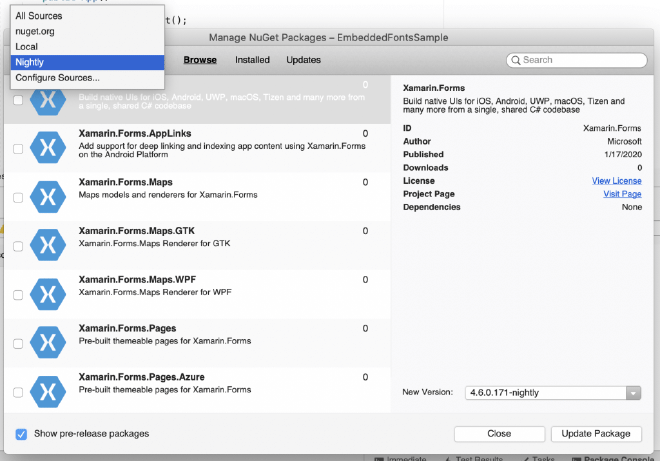Uncheck Show pre-release packages
This screenshot has height=461, width=660.
pos(21,434)
